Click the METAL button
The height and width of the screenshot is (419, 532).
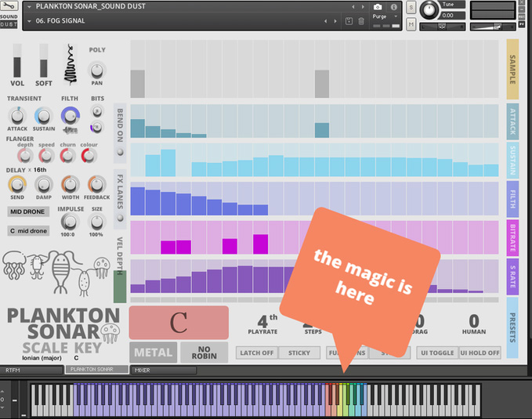(x=154, y=352)
